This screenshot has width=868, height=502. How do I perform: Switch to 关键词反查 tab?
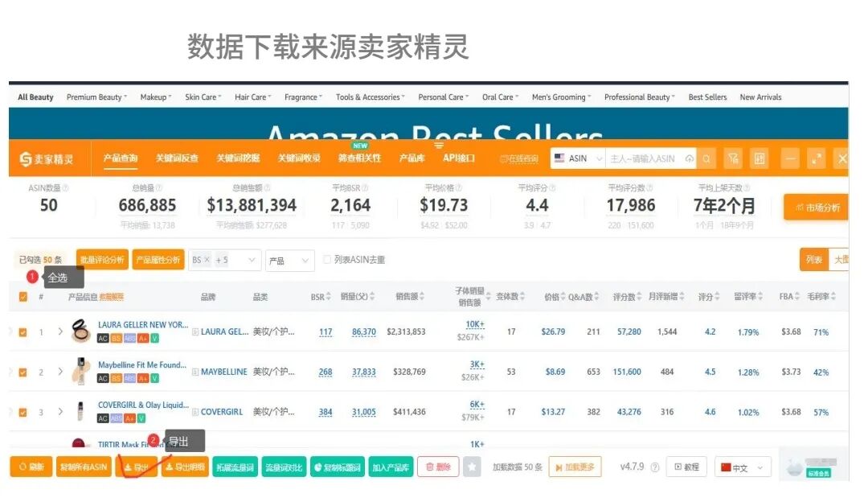coord(177,158)
